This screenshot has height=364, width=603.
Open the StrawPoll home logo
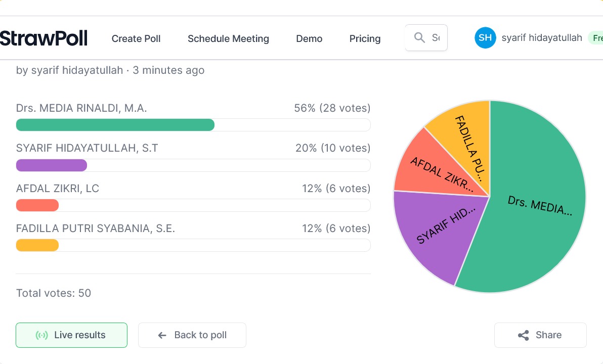pyautogui.click(x=44, y=38)
